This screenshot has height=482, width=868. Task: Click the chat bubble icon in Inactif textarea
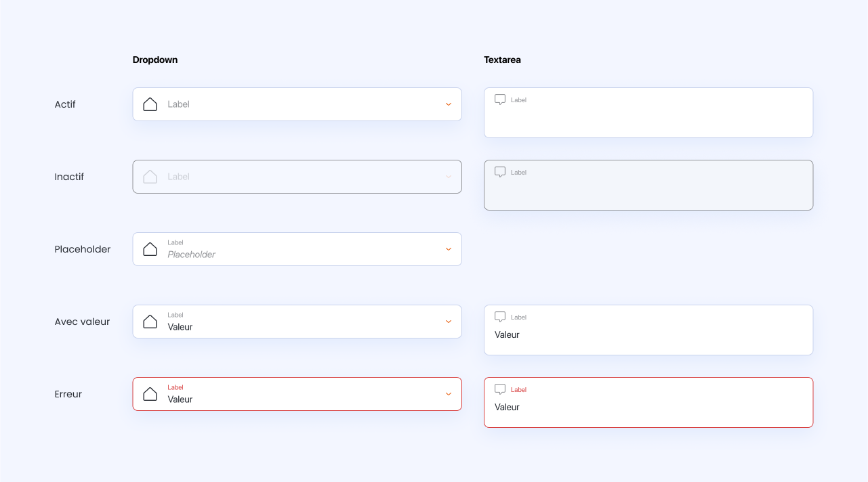[x=500, y=172]
